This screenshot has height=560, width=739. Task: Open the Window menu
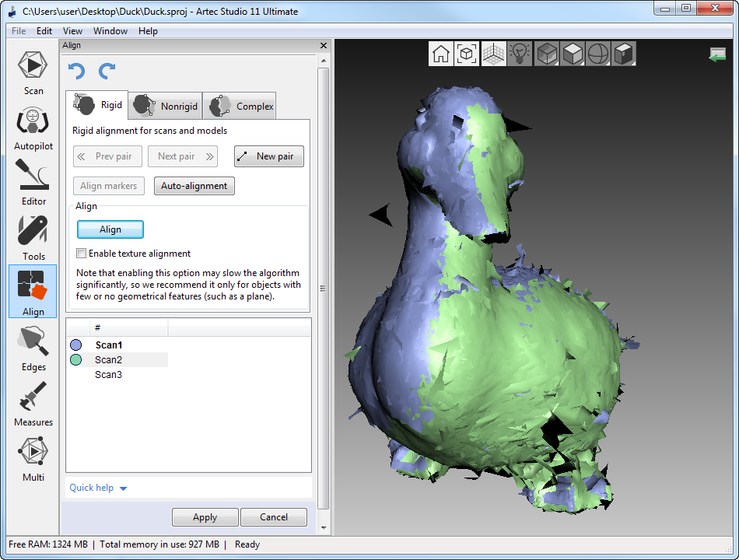(110, 31)
